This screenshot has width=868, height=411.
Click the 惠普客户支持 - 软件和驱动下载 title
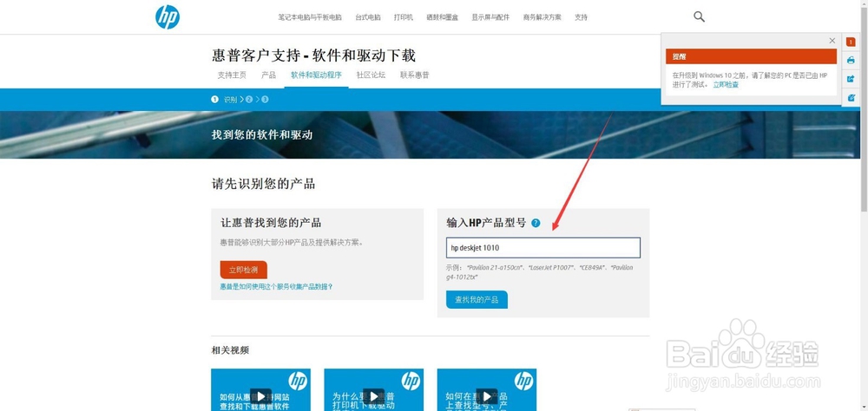[x=313, y=55]
